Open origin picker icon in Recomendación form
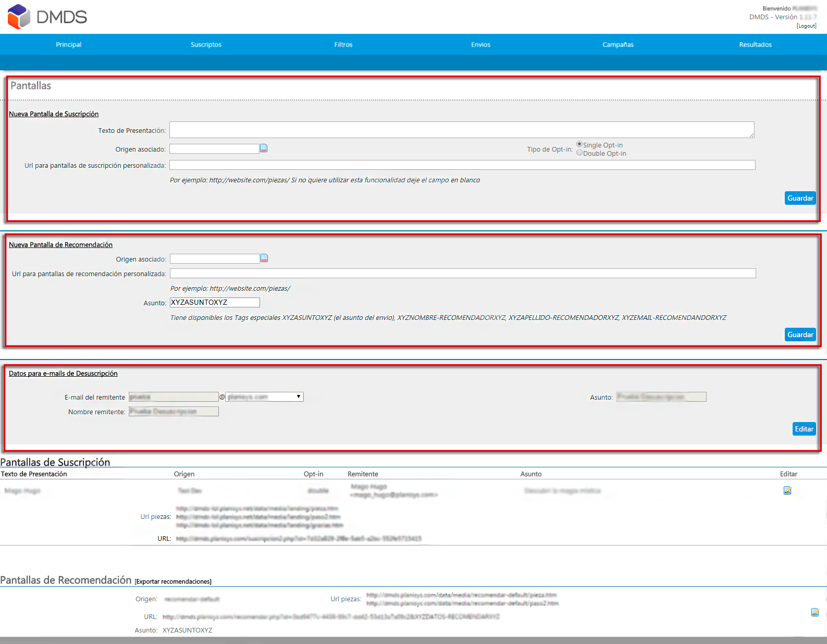The image size is (827, 644). pos(264,258)
